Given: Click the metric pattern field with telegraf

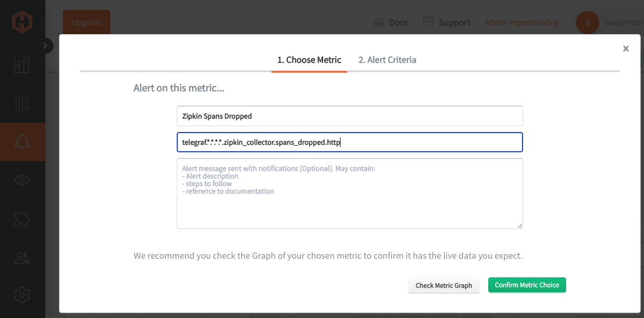Looking at the screenshot, I should tap(350, 142).
